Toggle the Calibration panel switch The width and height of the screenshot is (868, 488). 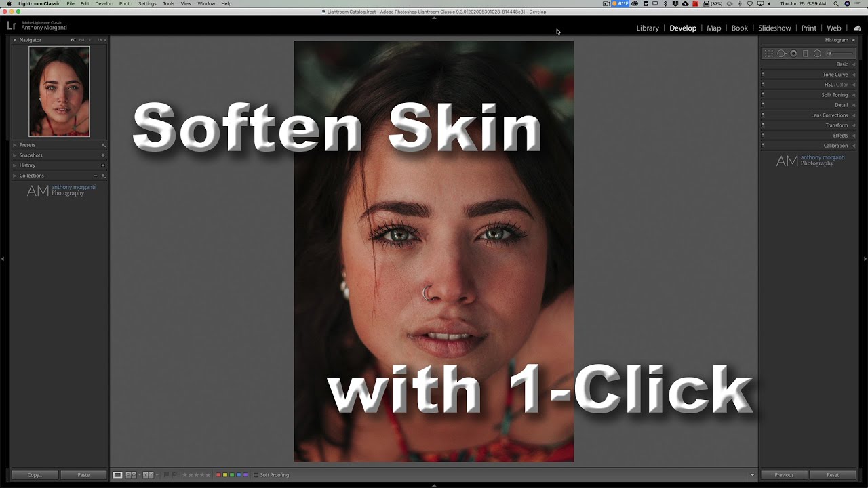(763, 146)
